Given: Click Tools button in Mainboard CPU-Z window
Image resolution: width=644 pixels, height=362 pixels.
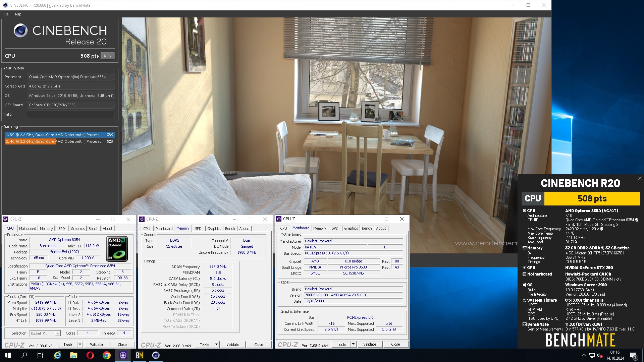Looking at the screenshot, I should (x=341, y=344).
